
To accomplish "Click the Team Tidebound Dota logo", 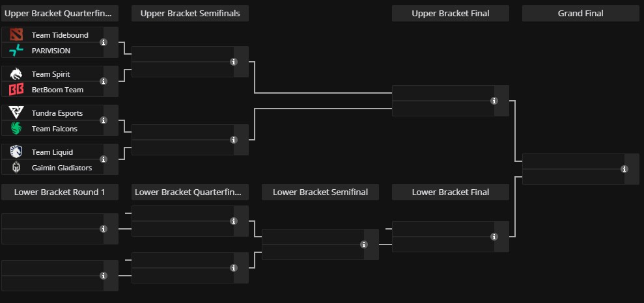I will coord(16,35).
